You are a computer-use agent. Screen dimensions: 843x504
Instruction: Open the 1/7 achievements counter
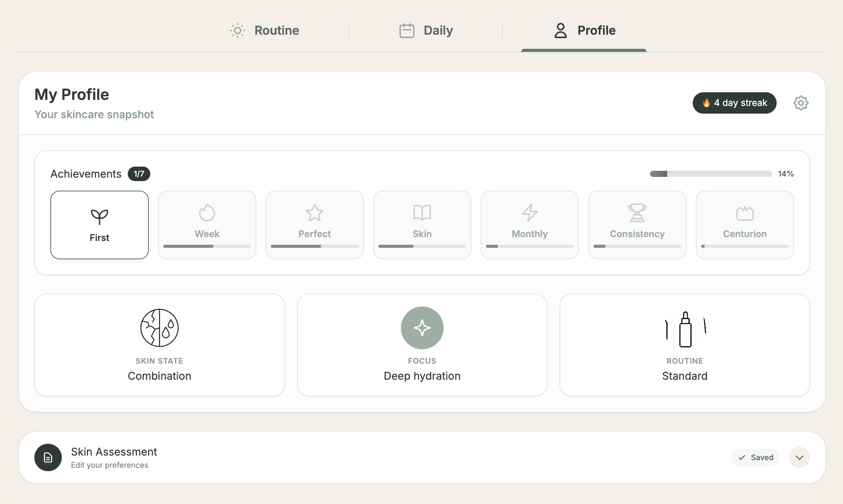coord(138,173)
